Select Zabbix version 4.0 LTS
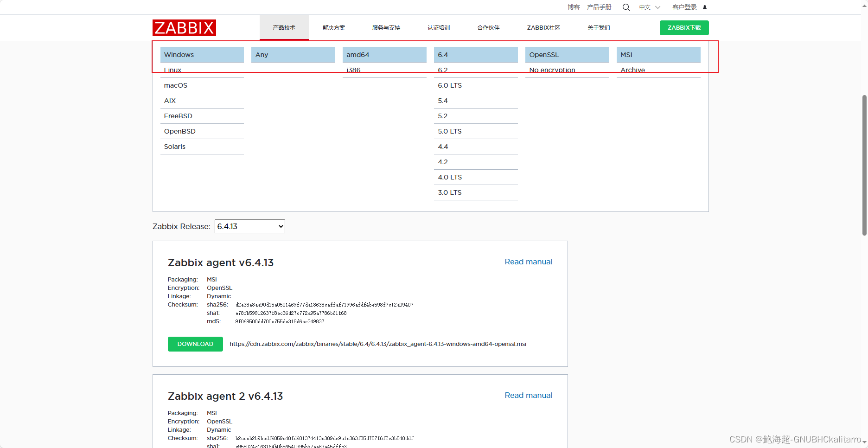The image size is (868, 448). (476, 177)
